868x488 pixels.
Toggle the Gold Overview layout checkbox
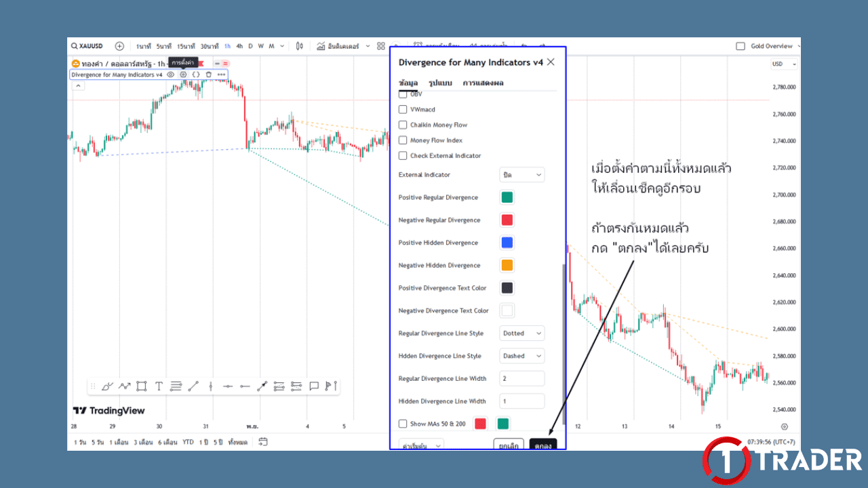741,46
